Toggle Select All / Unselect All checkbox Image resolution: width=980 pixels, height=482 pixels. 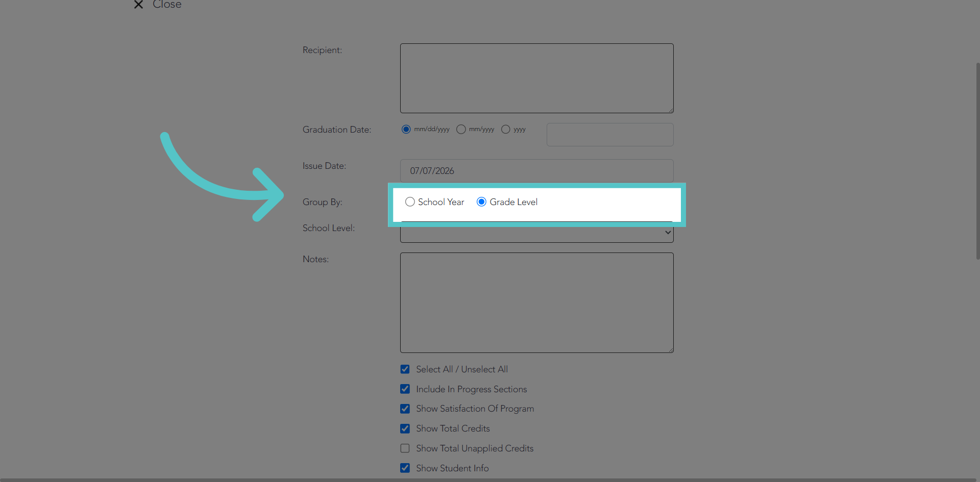pyautogui.click(x=405, y=369)
